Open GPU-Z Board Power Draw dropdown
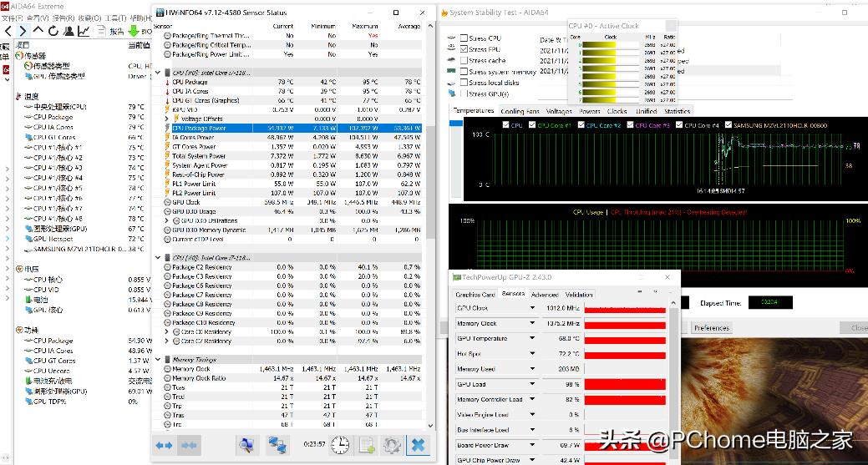 532,445
